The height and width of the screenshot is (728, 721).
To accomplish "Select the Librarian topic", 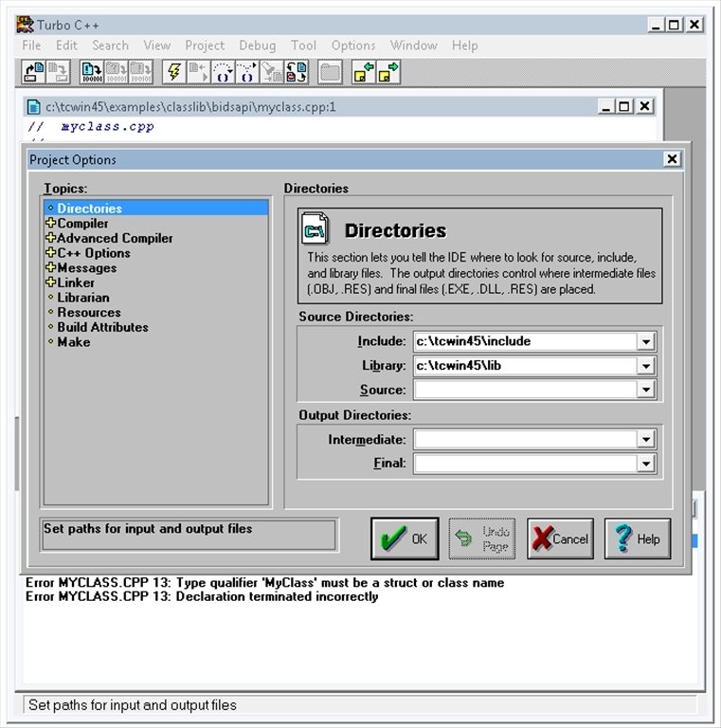I will [x=83, y=297].
